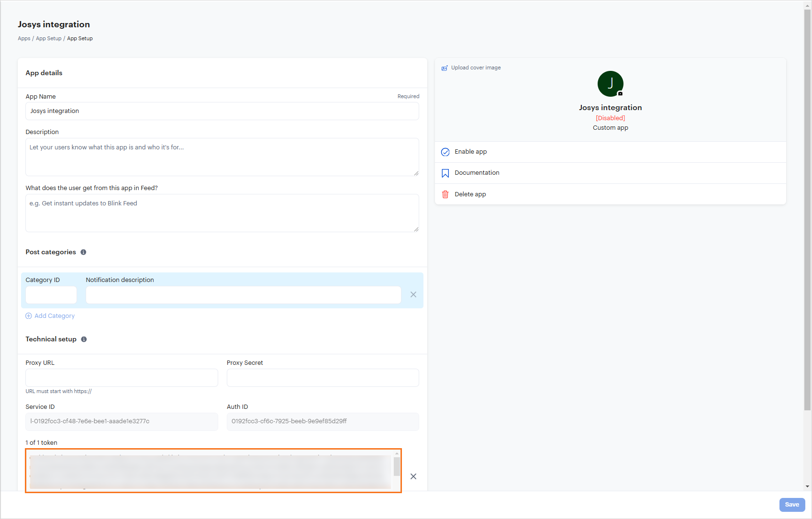Image resolution: width=812 pixels, height=519 pixels.
Task: Open the Documentation entry
Action: point(610,173)
